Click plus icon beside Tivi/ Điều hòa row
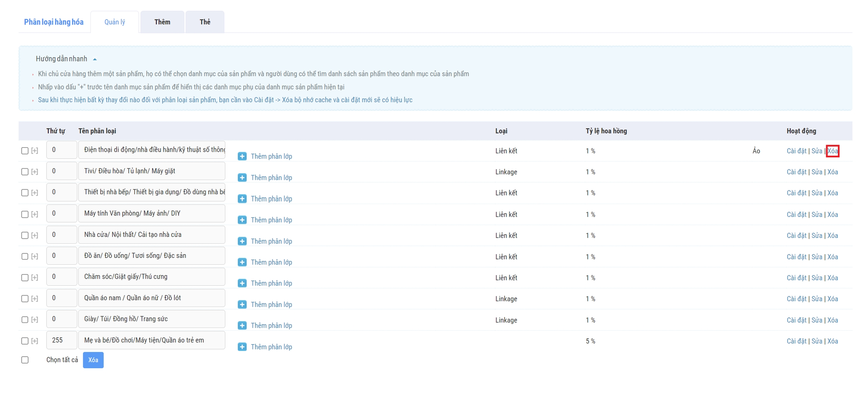 (242, 177)
